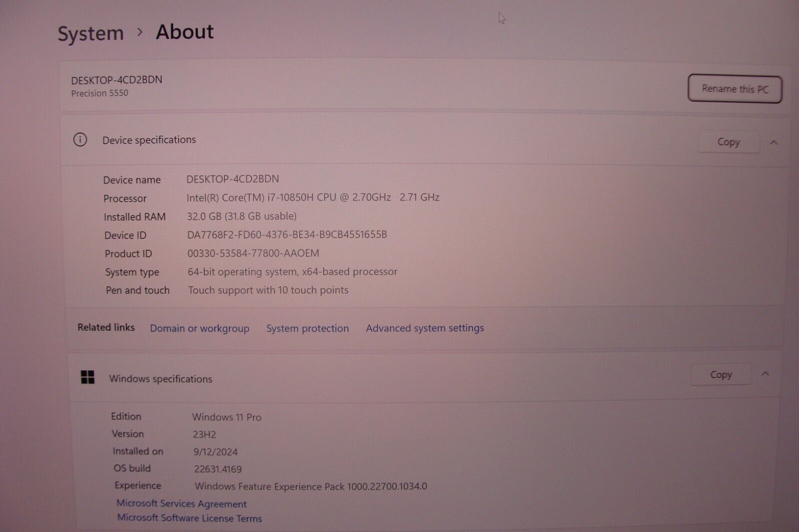This screenshot has width=799, height=532.
Task: Select the installed on date 9/12/2024
Action: [x=215, y=452]
